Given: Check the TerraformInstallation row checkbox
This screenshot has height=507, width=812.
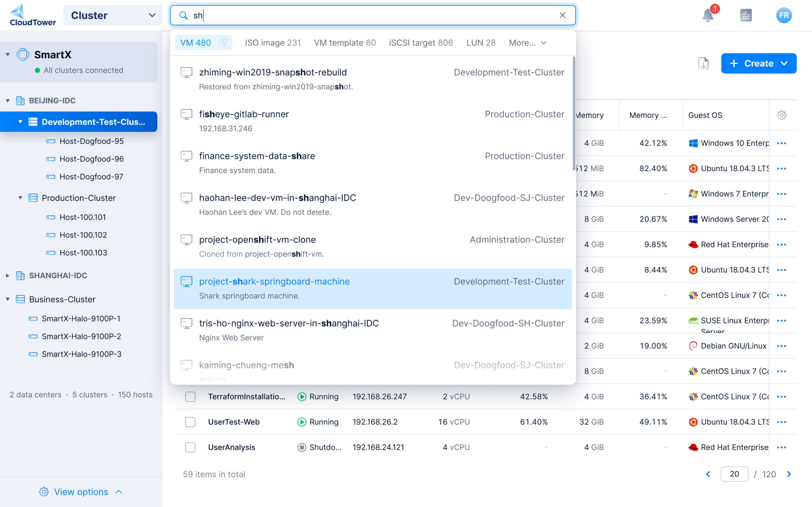Looking at the screenshot, I should [190, 397].
